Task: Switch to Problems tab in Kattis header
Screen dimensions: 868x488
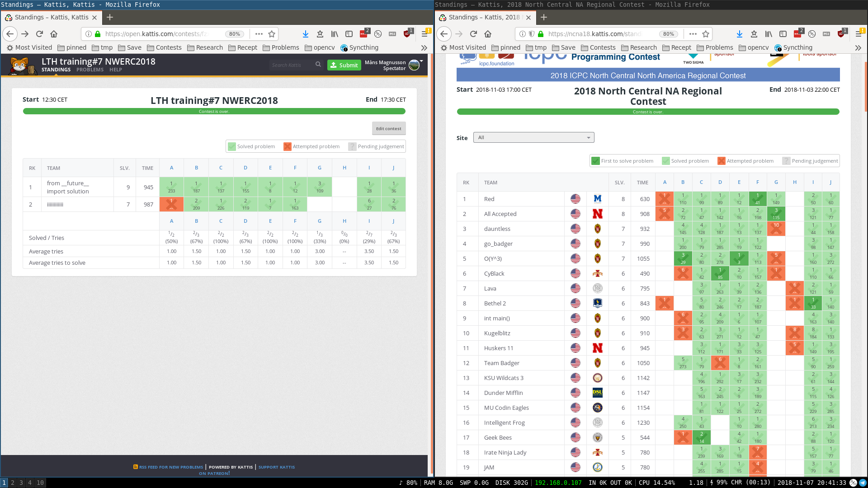Action: tap(90, 70)
